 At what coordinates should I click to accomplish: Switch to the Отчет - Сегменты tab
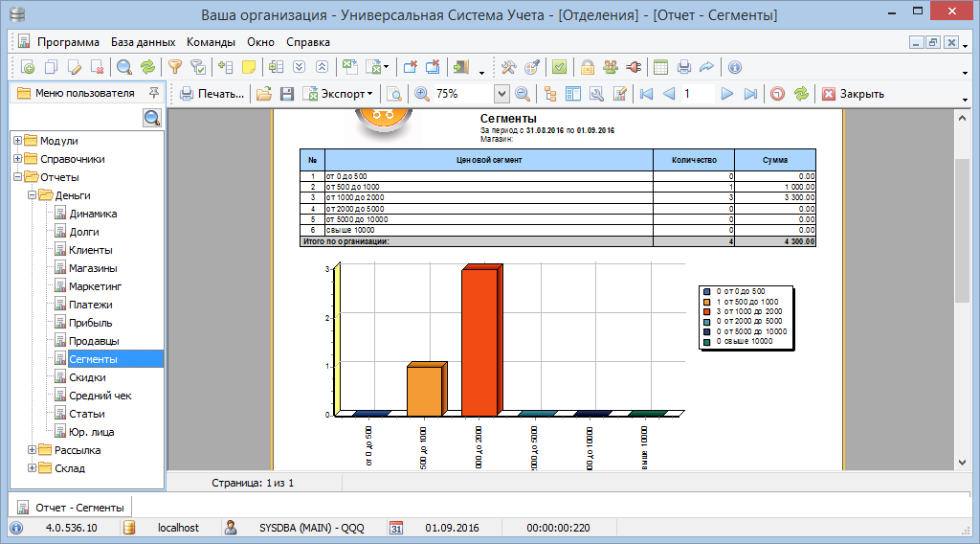coord(71,507)
